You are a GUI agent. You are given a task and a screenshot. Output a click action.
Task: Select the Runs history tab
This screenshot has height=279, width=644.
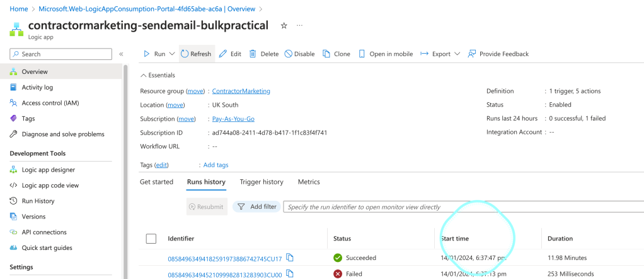coord(206,182)
